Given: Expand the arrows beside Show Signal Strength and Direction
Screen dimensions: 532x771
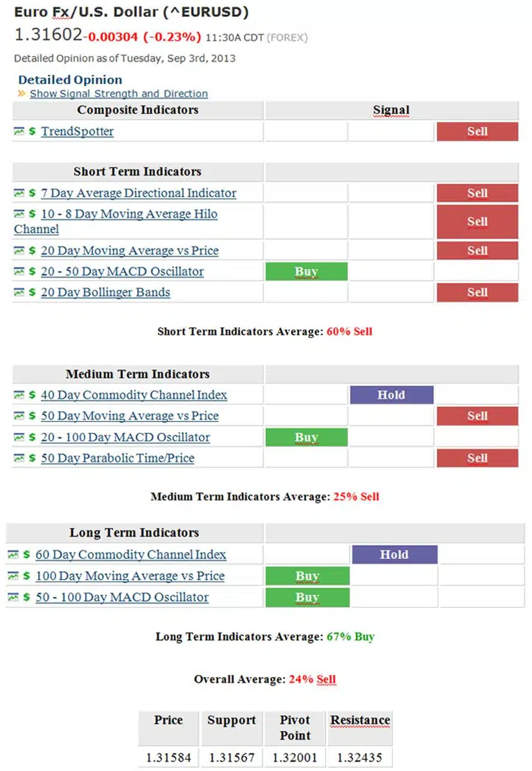Looking at the screenshot, I should (x=22, y=94).
